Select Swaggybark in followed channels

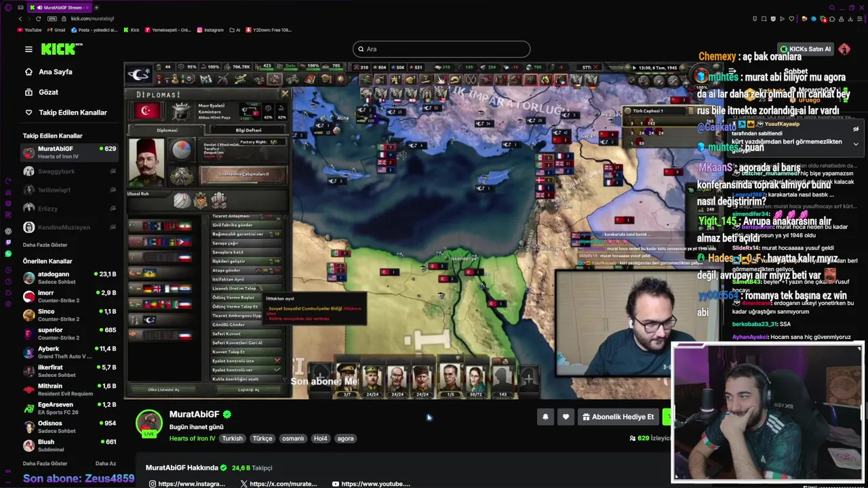(x=69, y=171)
